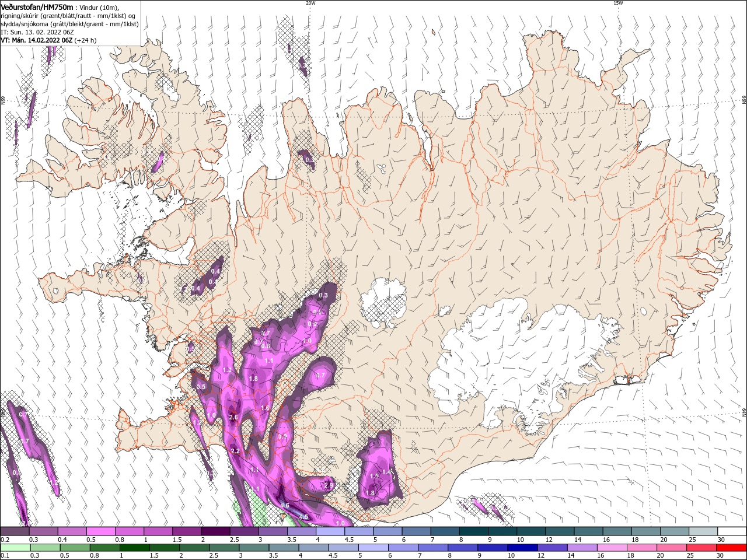
Task: Select lower scale pale green swatch from 0.1 to 0.3
Action: tap(15, 548)
